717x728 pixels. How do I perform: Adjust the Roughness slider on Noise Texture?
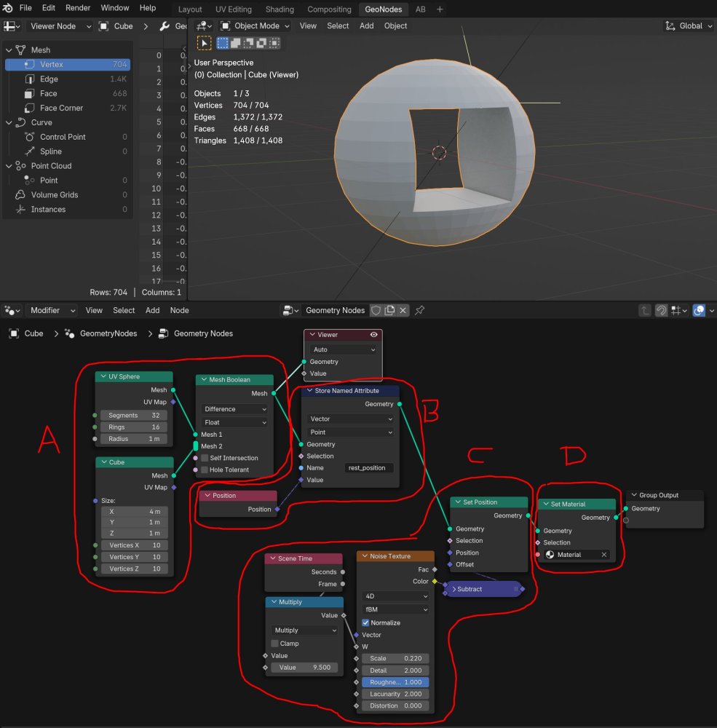(394, 682)
